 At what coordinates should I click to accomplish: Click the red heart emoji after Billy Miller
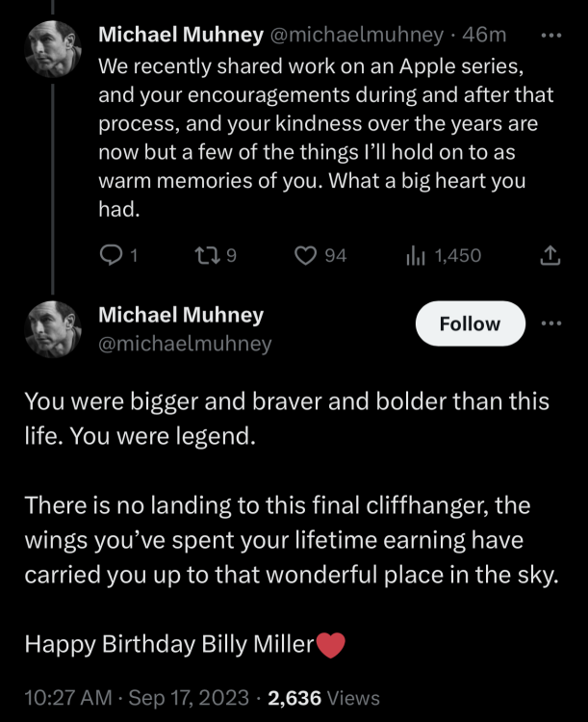(x=330, y=645)
